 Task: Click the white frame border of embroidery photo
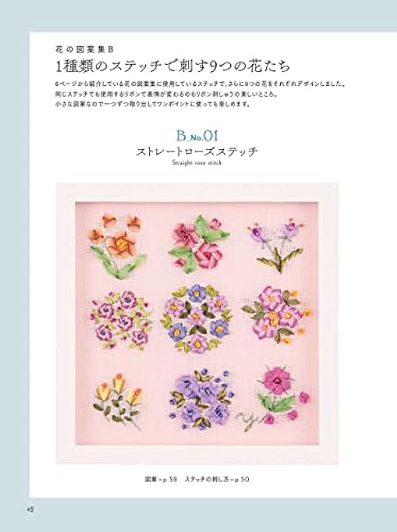[x=196, y=192]
